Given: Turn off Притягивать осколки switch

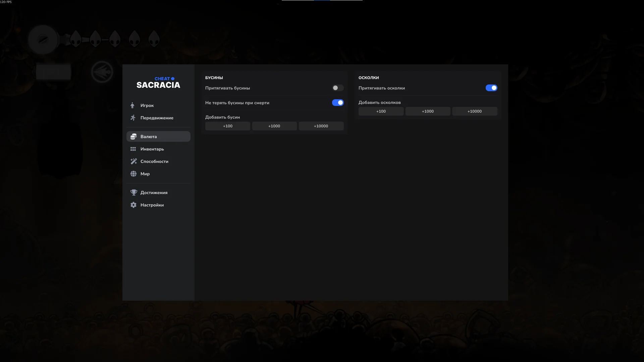Looking at the screenshot, I should point(491,88).
